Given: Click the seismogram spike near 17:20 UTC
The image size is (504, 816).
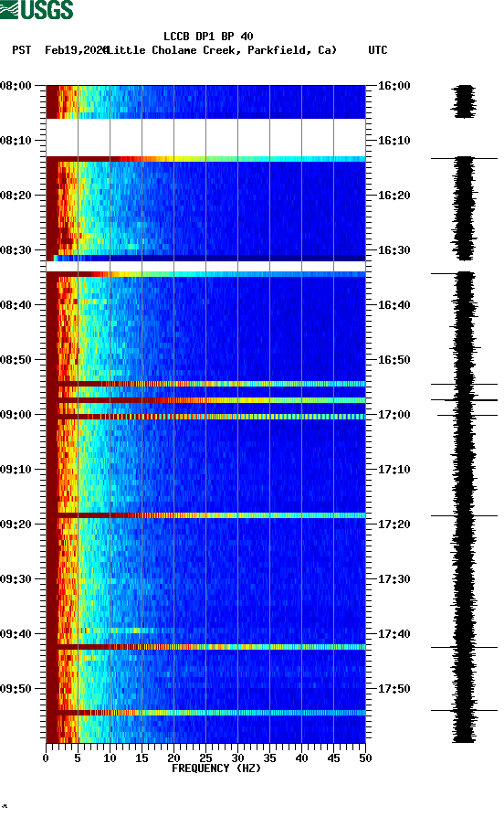Looking at the screenshot, I should tap(464, 515).
